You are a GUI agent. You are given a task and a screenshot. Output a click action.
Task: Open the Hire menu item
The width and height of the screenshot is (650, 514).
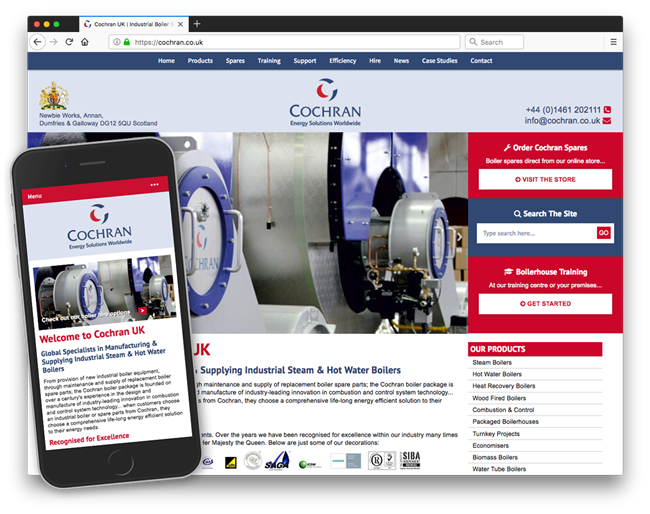[x=375, y=61]
